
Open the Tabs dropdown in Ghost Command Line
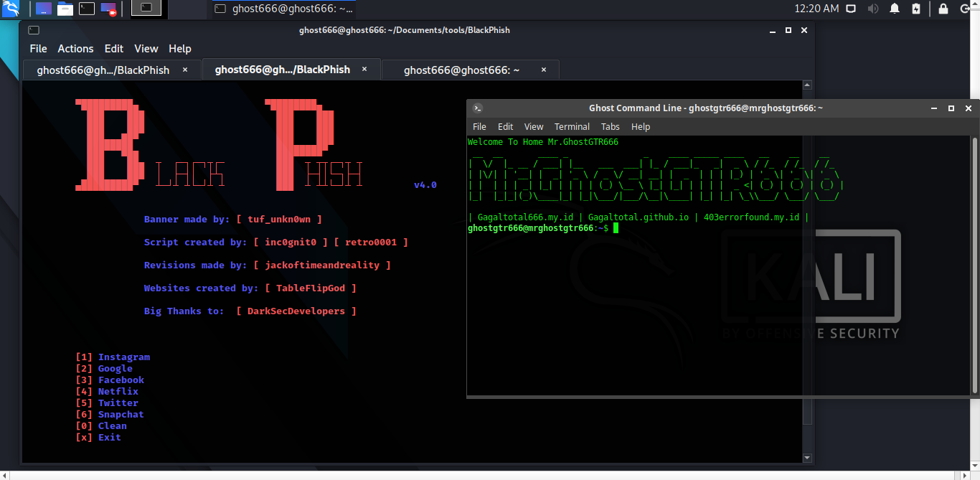click(x=610, y=126)
